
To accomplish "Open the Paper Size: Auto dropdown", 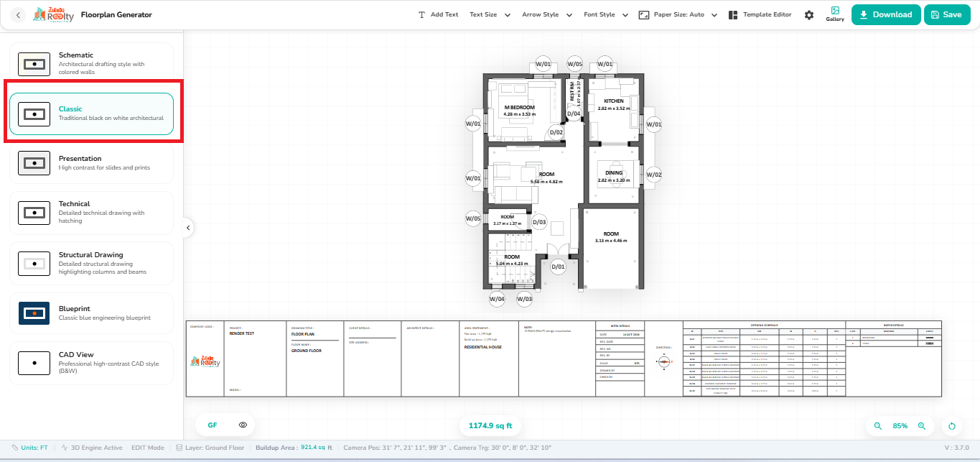I will pyautogui.click(x=678, y=14).
